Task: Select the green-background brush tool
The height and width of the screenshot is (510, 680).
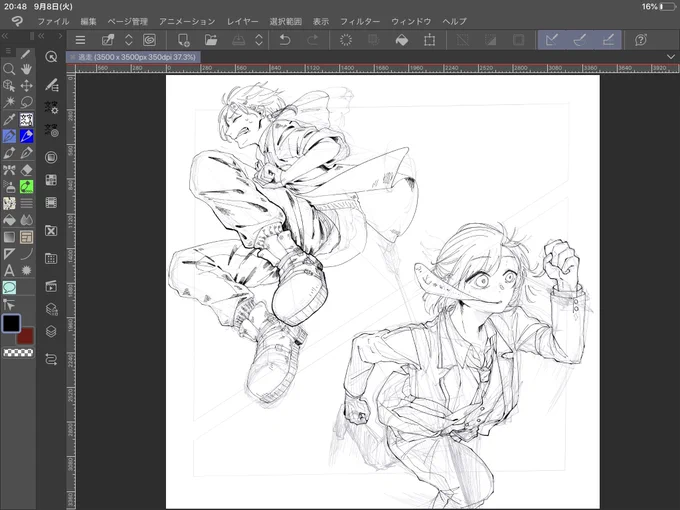Action: [x=26, y=186]
